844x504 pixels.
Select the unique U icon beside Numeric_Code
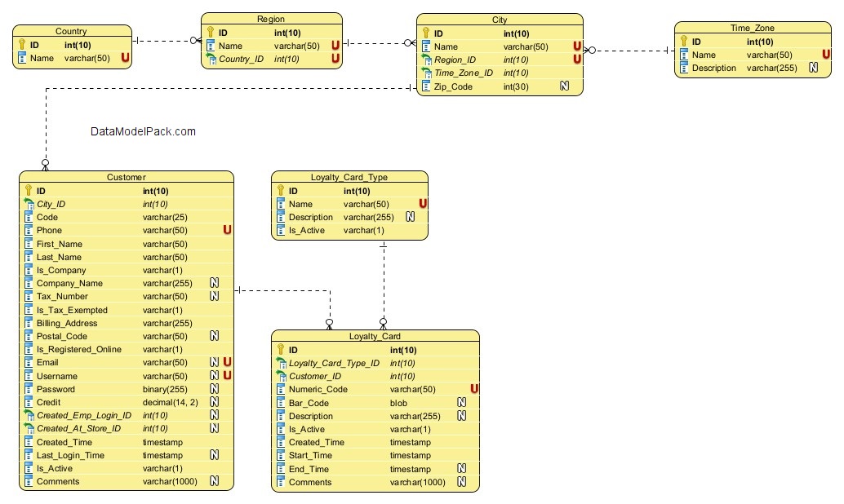[x=473, y=390]
